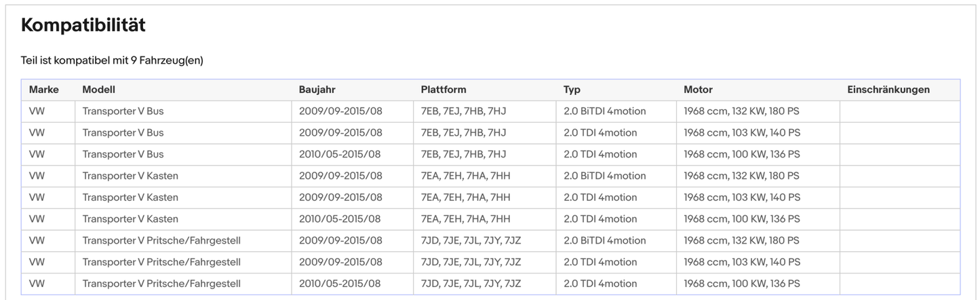
Task: Select the 140 PS motor cell for Transporter V Kasten
Action: click(741, 198)
